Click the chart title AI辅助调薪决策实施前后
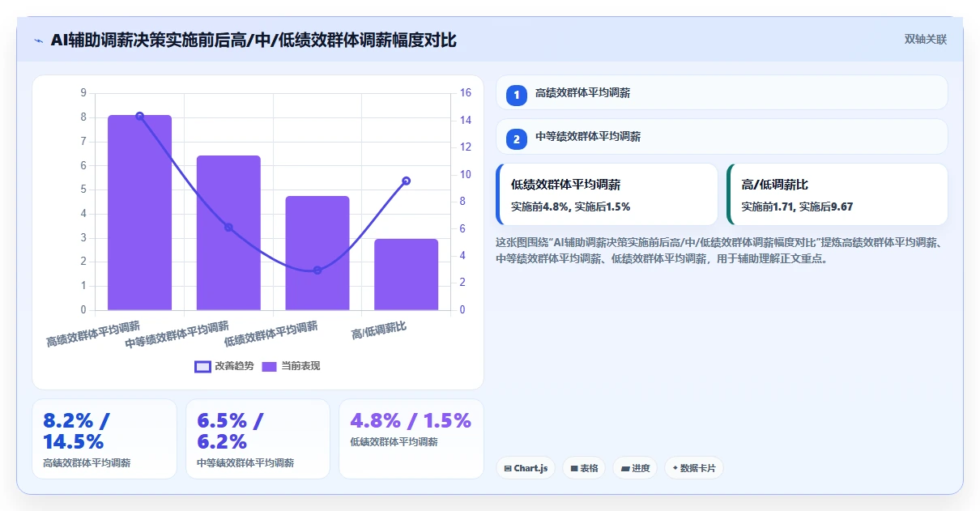 [254, 40]
